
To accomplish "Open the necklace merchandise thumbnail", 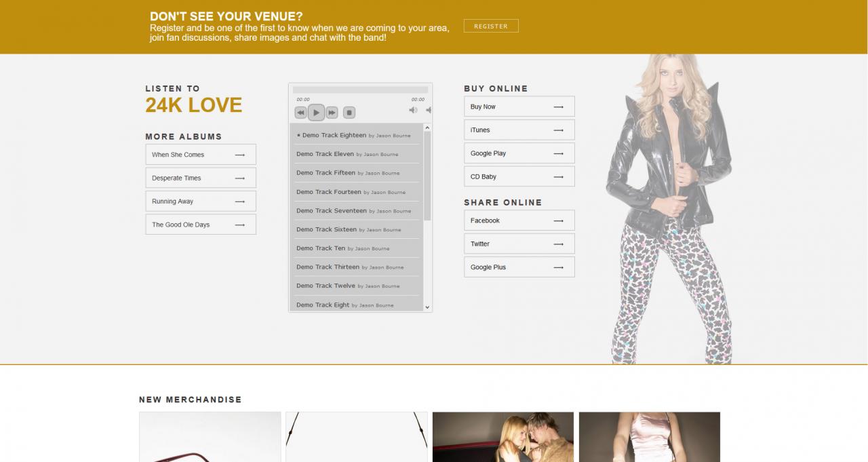I will coord(357,437).
